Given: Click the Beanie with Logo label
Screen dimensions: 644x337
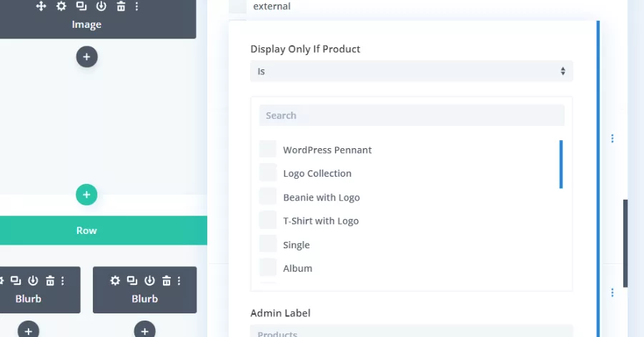Looking at the screenshot, I should [321, 197].
